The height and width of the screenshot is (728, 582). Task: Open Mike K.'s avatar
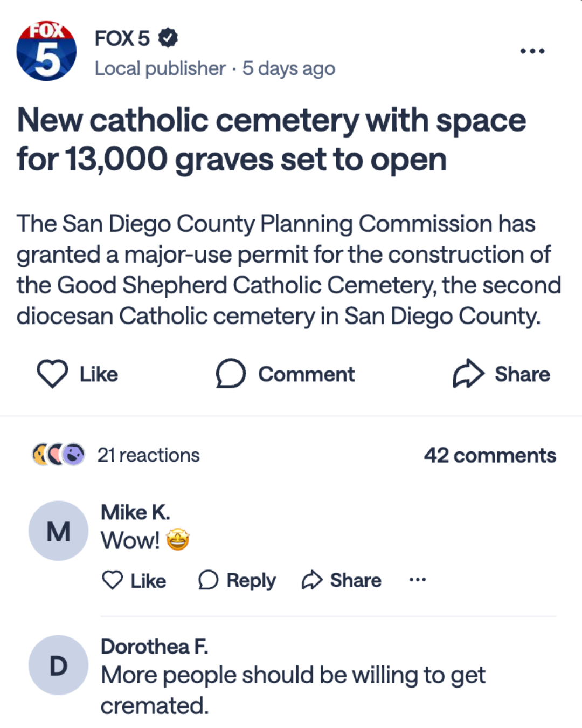pyautogui.click(x=58, y=531)
